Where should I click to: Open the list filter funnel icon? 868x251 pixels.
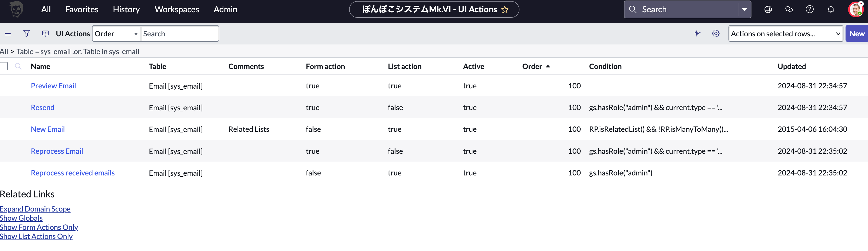[x=27, y=33]
